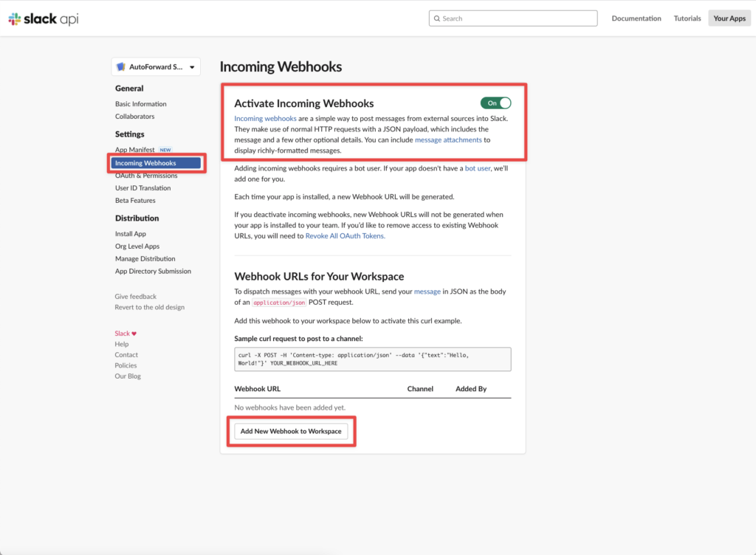This screenshot has width=756, height=555.
Task: Open the Our Blog link
Action: pyautogui.click(x=128, y=376)
